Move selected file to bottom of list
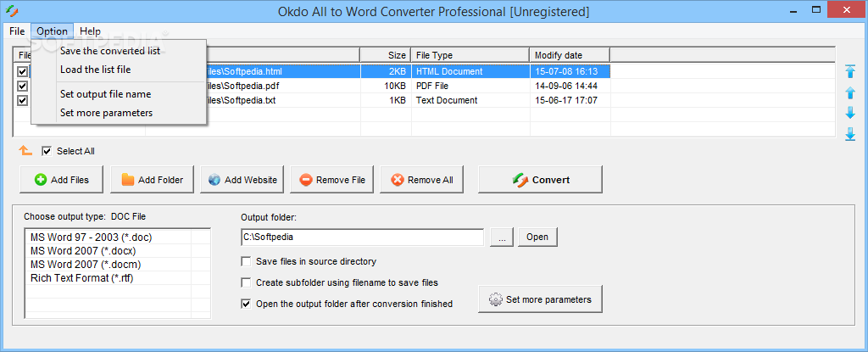 click(x=850, y=134)
